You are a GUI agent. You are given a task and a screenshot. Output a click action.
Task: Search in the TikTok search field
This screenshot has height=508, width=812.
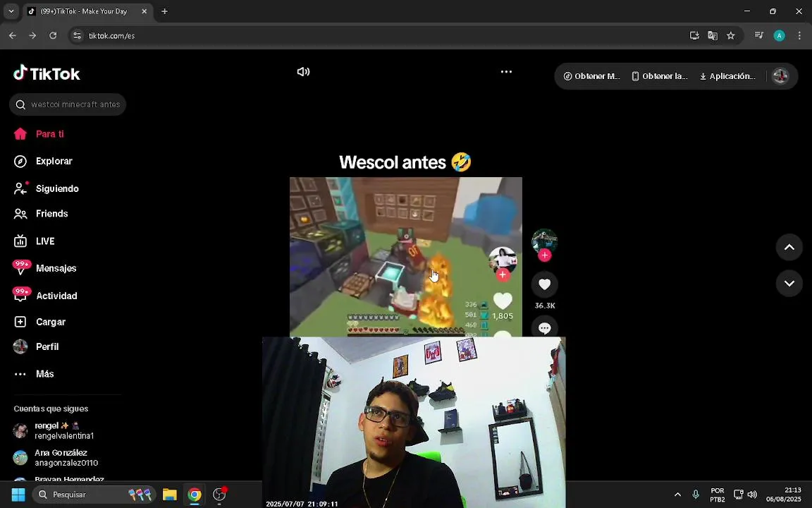click(68, 104)
